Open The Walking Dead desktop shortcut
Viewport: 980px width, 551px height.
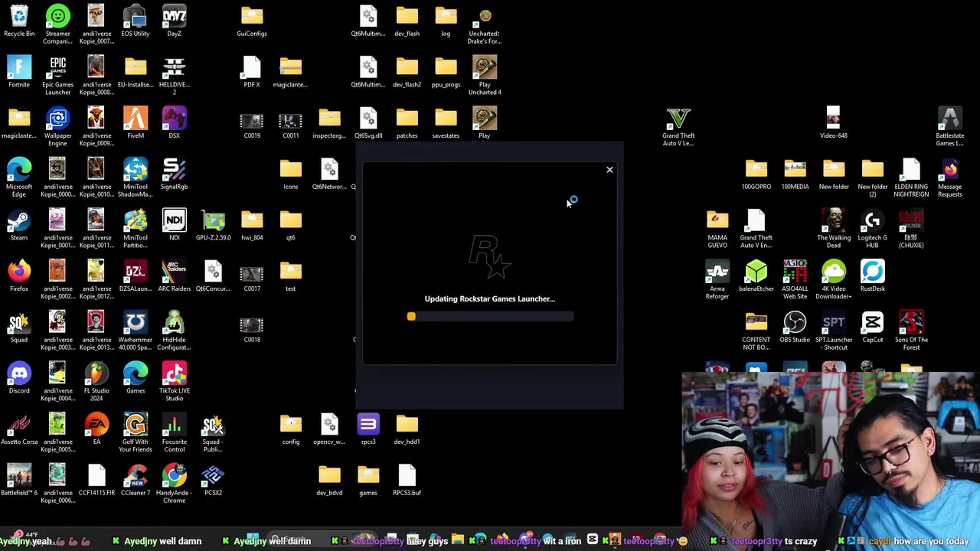click(833, 228)
